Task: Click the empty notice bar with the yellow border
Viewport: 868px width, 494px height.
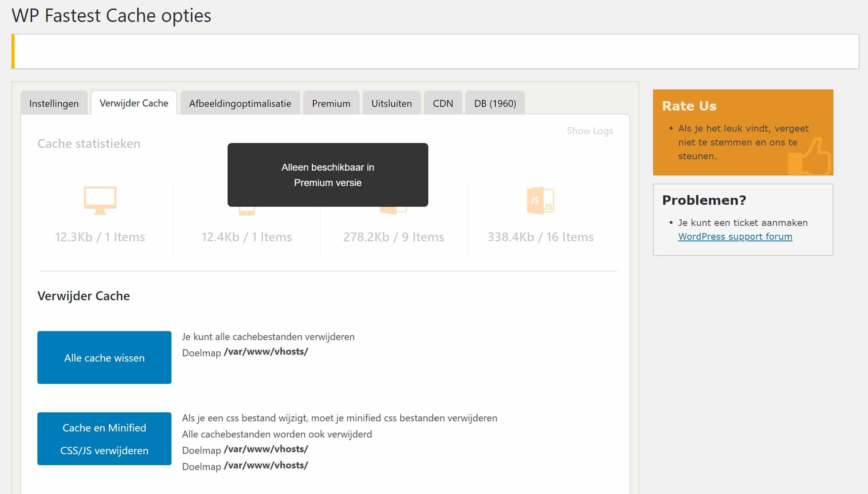Action: click(435, 51)
